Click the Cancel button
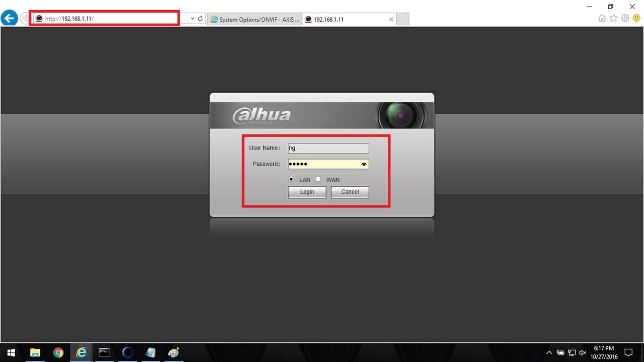This screenshot has height=362, width=644. 350,192
